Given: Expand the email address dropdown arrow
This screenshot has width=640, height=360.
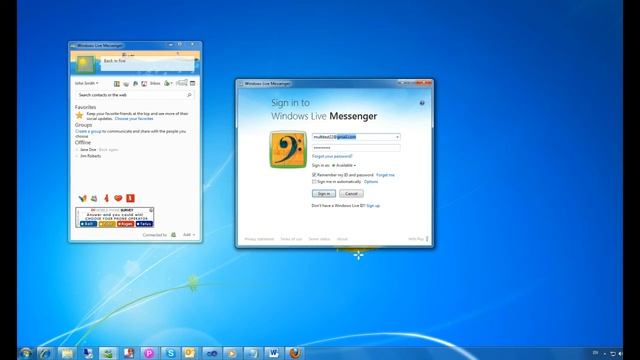Looking at the screenshot, I should tap(397, 137).
